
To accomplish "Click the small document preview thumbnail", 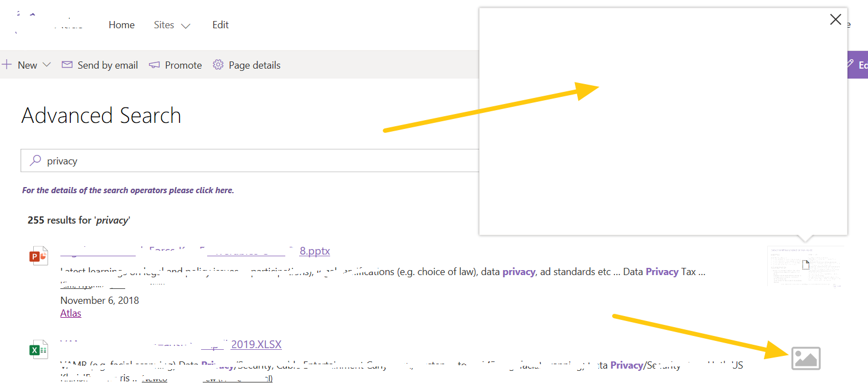I will [x=806, y=266].
